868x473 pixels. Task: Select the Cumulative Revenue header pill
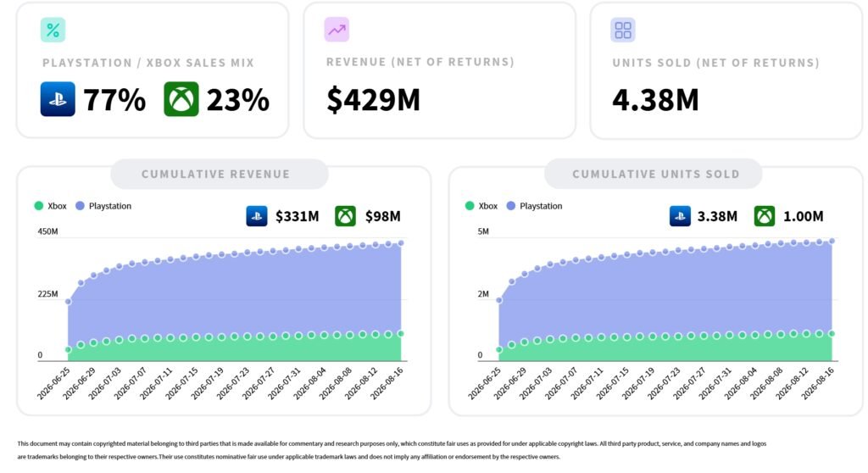(220, 174)
